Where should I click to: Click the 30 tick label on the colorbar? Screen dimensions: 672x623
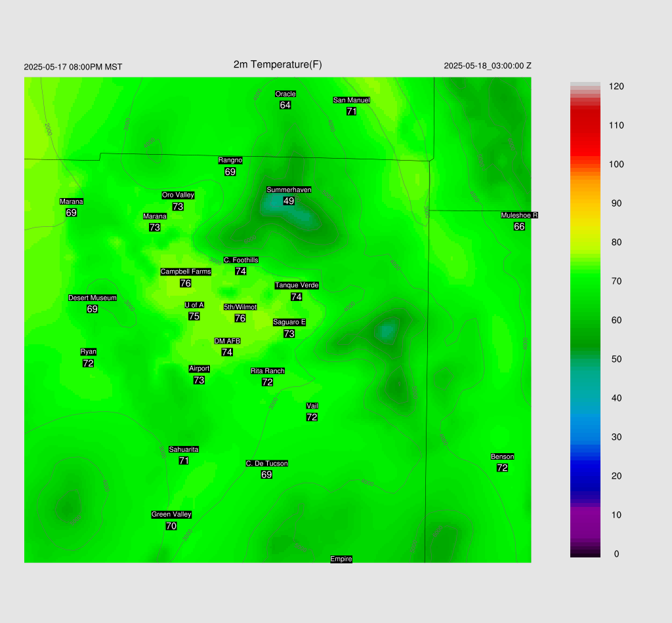(616, 437)
